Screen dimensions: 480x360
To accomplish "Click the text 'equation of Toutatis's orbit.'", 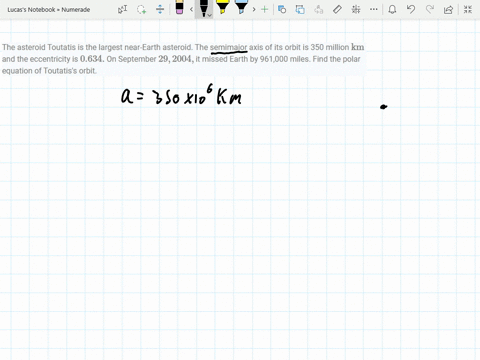I will (x=49, y=71).
